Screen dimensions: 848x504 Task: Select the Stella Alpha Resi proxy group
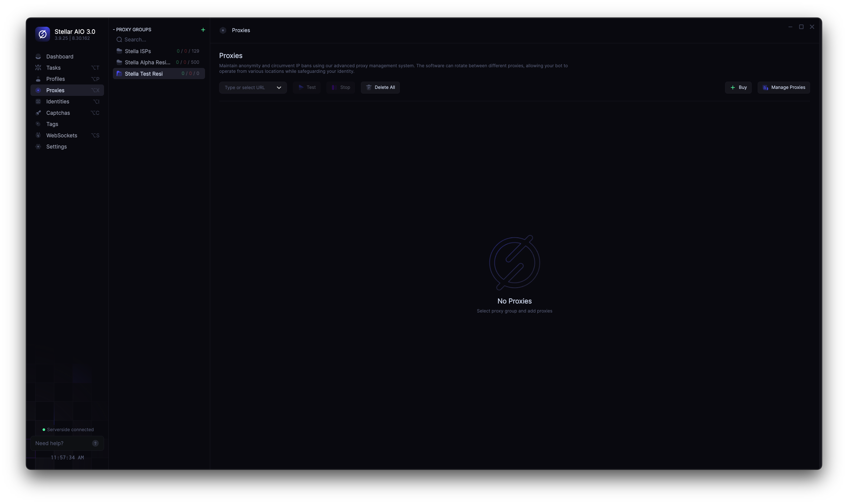pos(147,62)
